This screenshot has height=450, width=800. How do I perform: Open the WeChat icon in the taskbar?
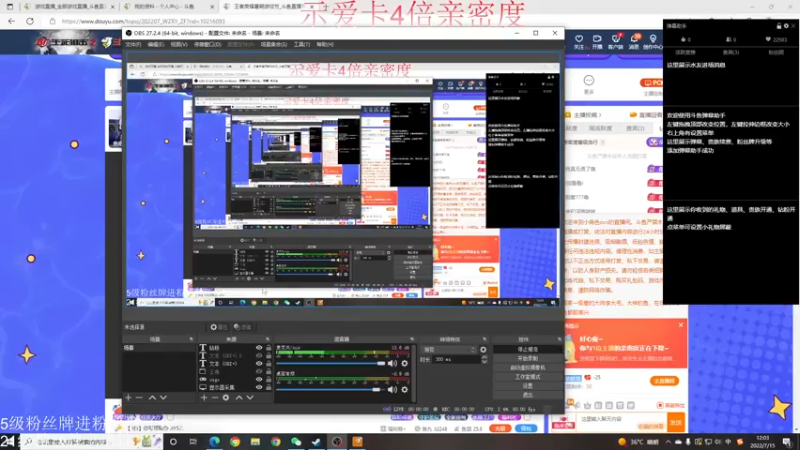pyautogui.click(x=296, y=442)
